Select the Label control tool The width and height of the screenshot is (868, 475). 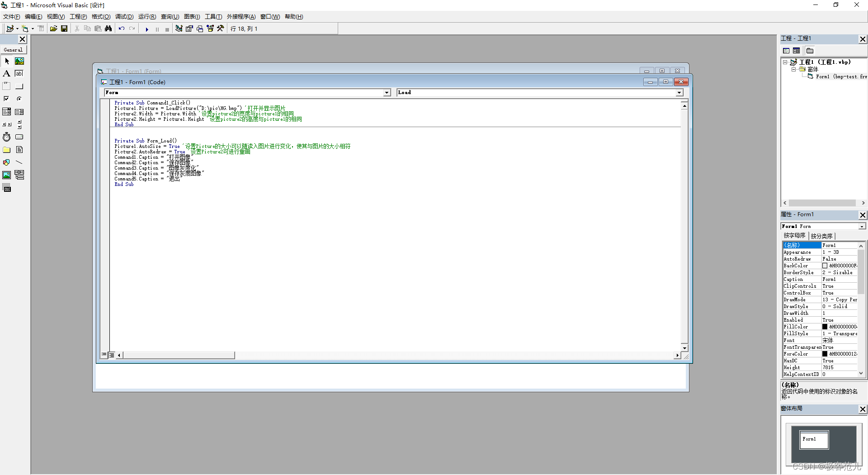tap(7, 74)
